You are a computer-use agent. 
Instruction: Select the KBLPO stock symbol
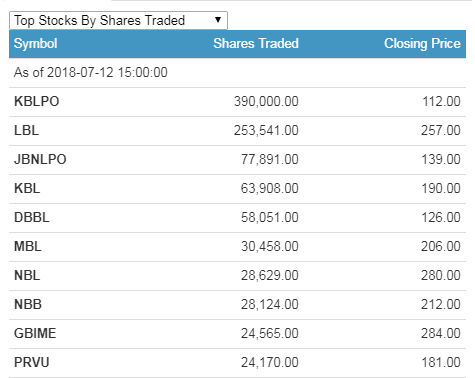[x=37, y=101]
